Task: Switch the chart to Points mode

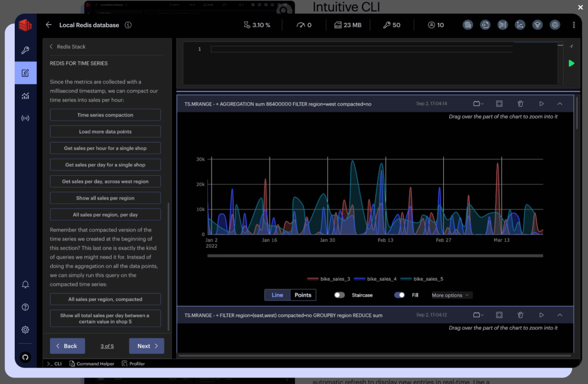Action: click(x=303, y=295)
